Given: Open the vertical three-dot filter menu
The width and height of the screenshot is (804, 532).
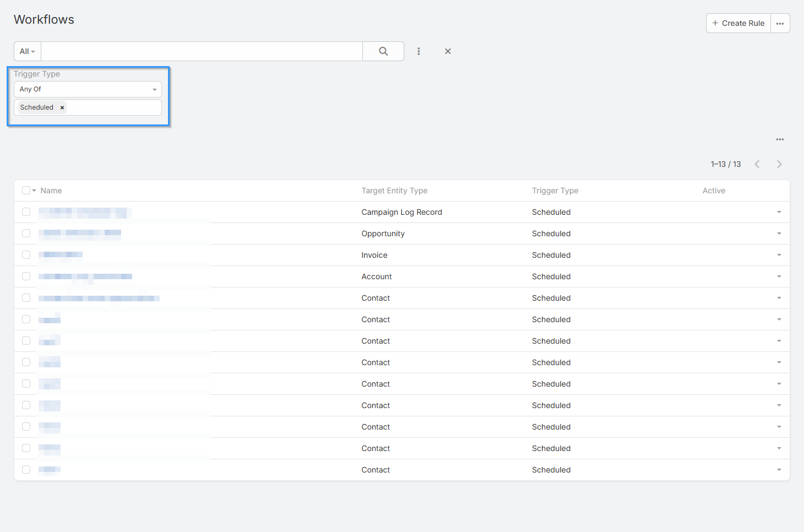Looking at the screenshot, I should 419,51.
